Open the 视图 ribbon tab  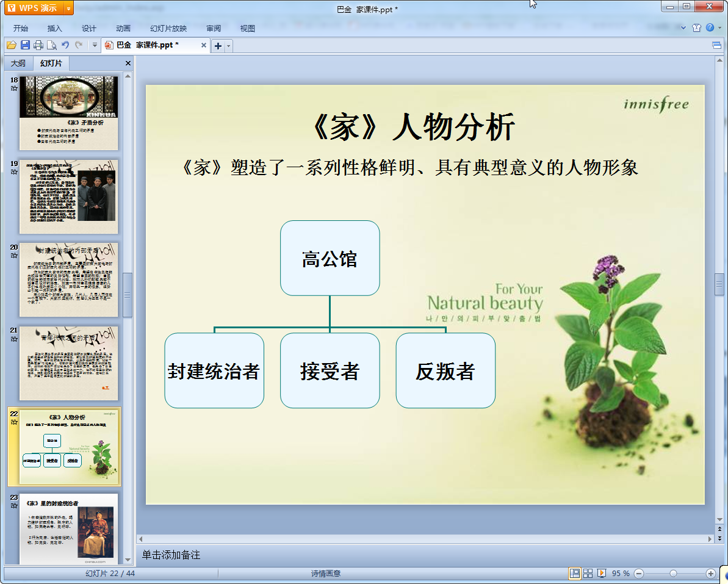click(x=248, y=28)
